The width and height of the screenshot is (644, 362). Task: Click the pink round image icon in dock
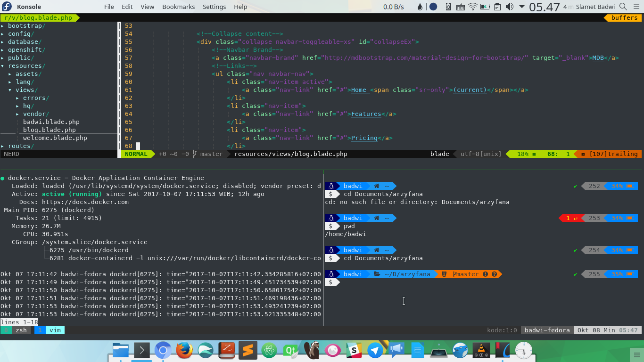pos(333,350)
